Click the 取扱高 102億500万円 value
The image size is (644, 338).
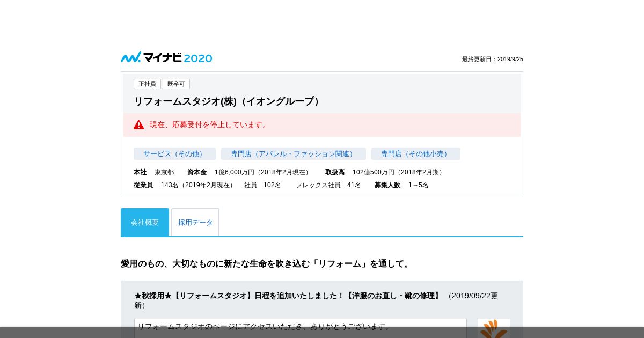(x=399, y=172)
